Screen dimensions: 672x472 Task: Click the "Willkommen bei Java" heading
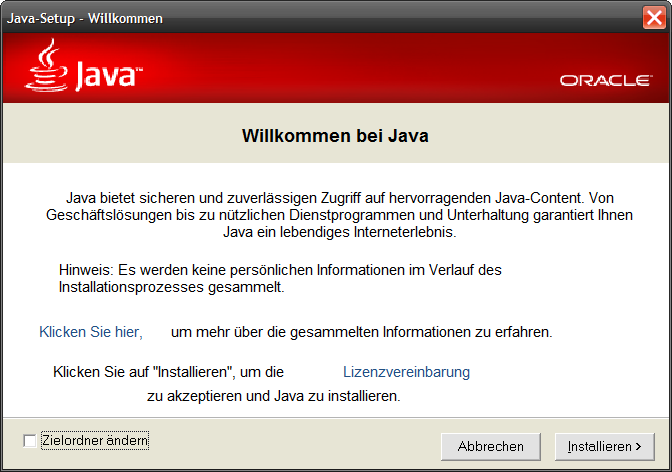335,135
